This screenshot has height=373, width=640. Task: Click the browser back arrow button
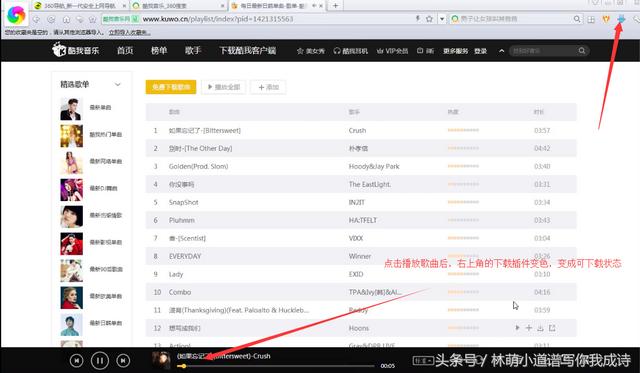click(x=36, y=19)
